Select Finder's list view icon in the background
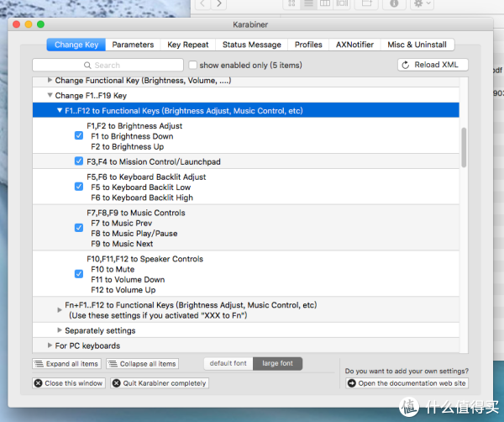 pyautogui.click(x=308, y=3)
